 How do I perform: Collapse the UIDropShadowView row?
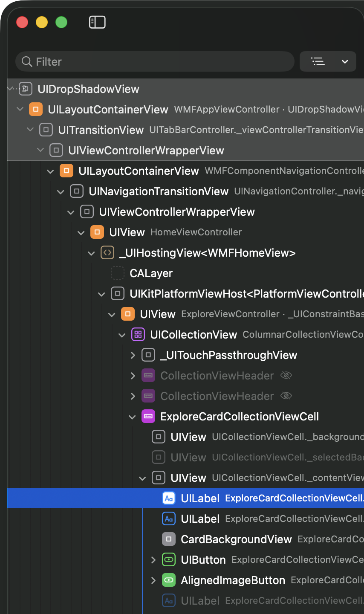[10, 89]
